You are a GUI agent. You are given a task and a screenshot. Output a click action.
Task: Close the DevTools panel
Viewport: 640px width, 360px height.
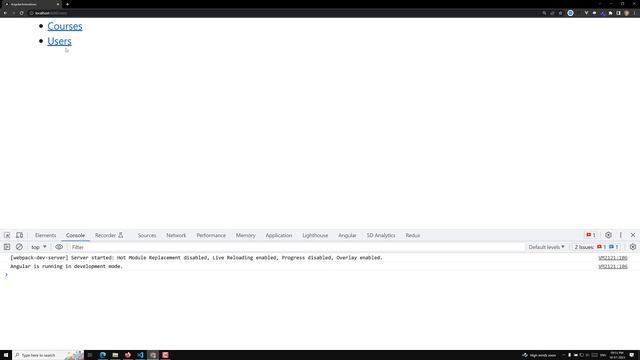click(633, 235)
